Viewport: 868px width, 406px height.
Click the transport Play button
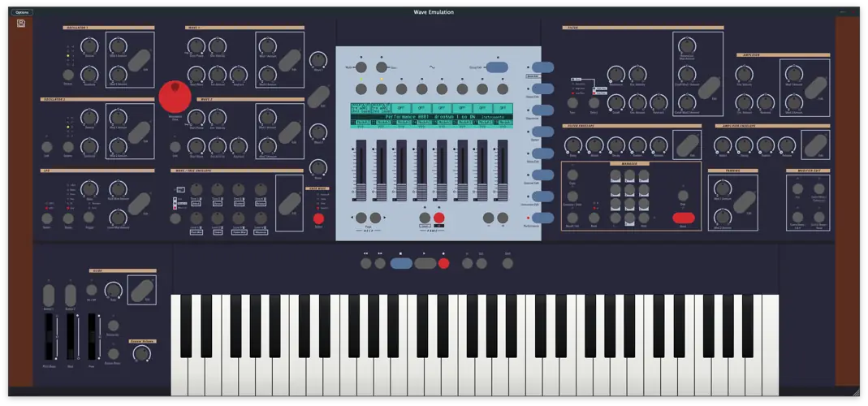[425, 263]
